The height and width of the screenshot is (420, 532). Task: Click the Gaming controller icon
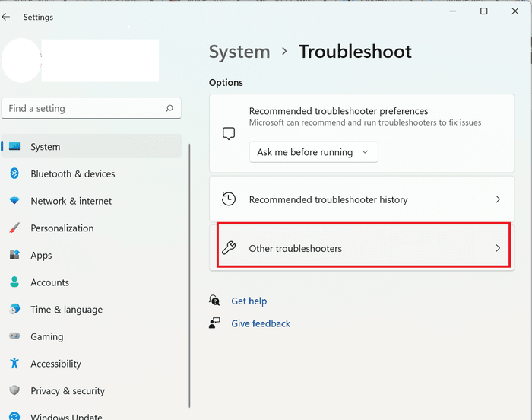click(14, 336)
